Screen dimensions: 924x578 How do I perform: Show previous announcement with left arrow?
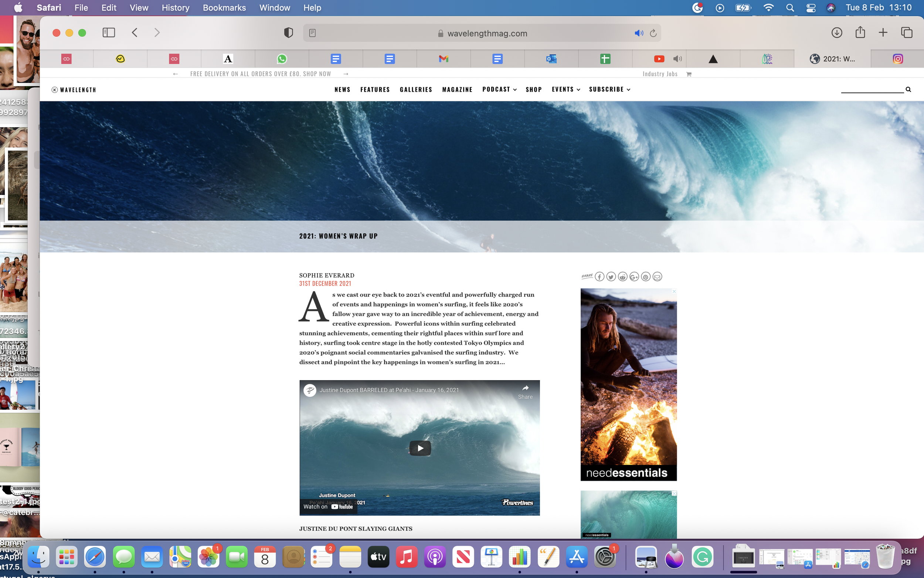pos(175,74)
